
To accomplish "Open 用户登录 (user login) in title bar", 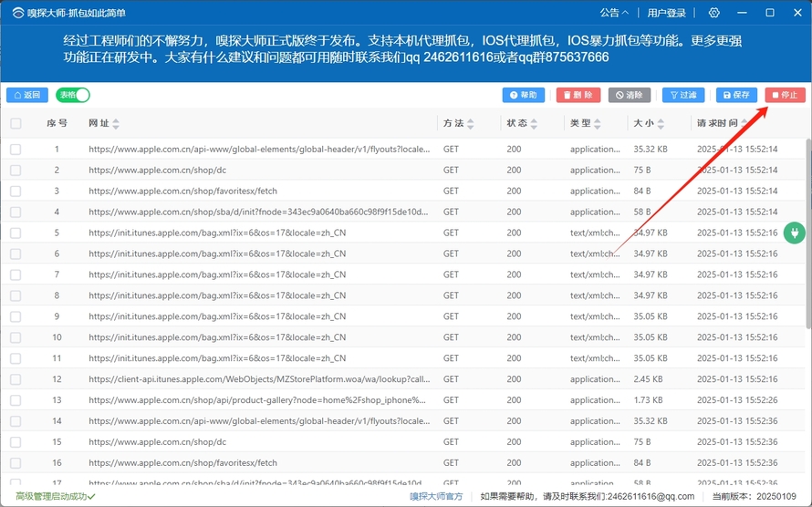I will tap(666, 13).
